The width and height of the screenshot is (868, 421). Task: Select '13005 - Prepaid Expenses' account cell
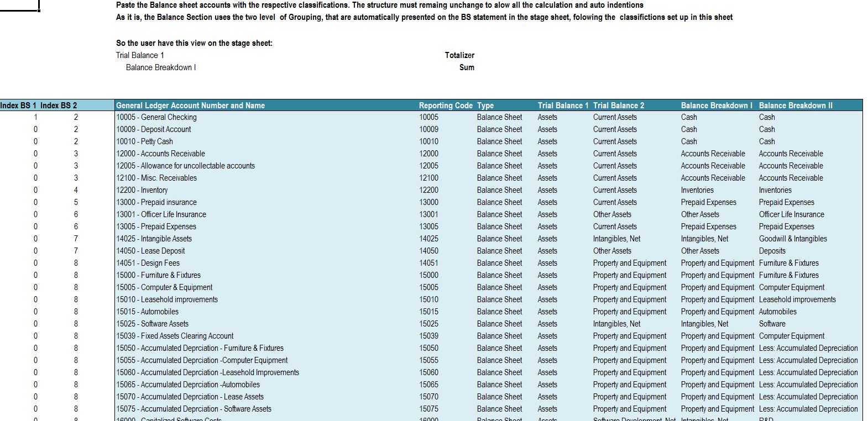tap(156, 227)
